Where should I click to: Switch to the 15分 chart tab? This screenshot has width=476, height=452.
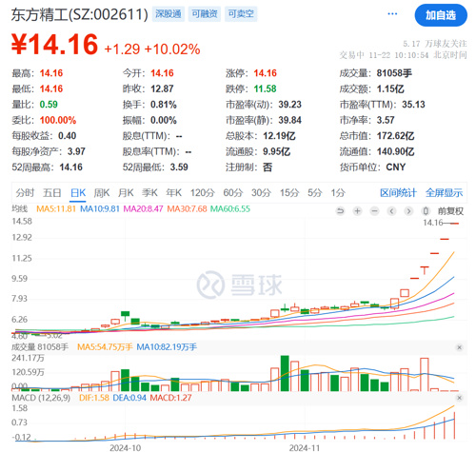[289, 193]
